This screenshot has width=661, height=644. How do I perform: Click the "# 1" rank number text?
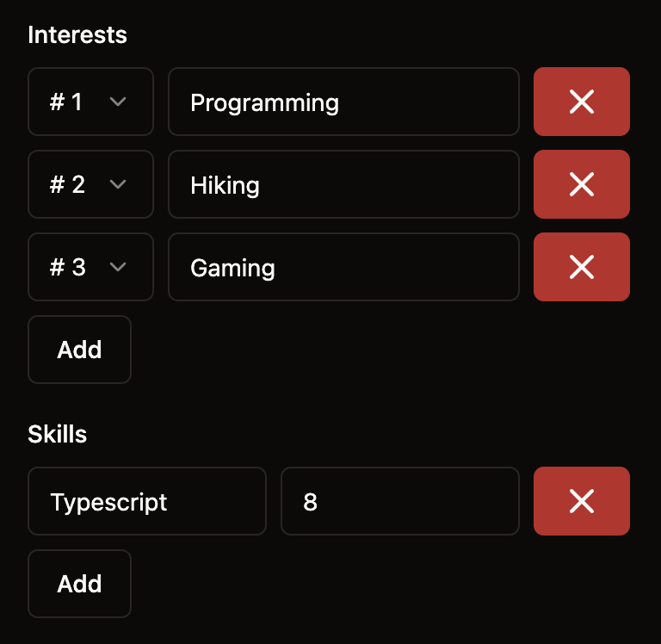click(66, 102)
